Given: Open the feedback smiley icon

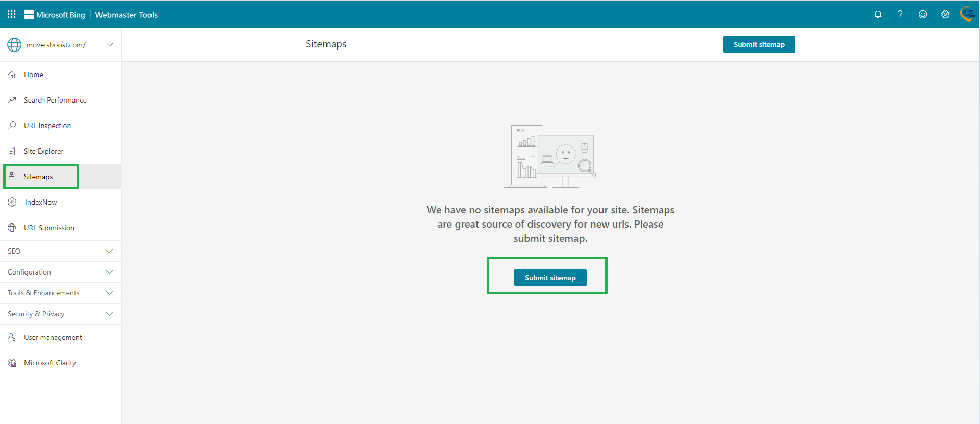Looking at the screenshot, I should pos(922,14).
